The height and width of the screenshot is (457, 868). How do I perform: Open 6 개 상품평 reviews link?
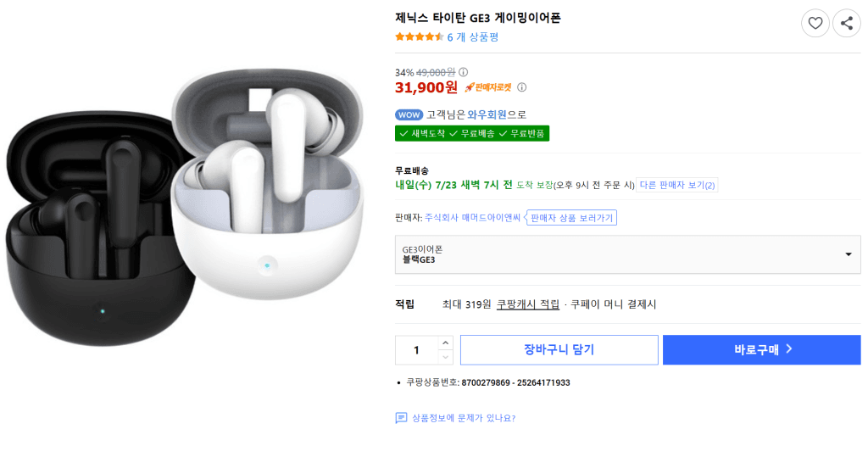(x=473, y=37)
